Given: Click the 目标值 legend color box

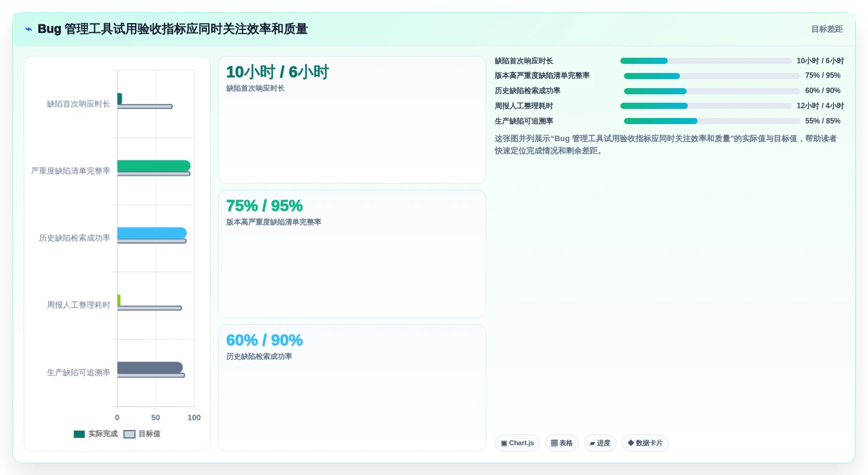Looking at the screenshot, I should click(129, 434).
